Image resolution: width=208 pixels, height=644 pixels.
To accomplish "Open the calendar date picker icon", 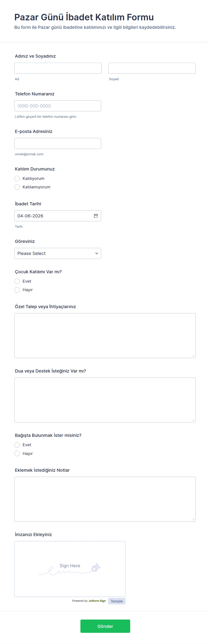I will pos(96,216).
